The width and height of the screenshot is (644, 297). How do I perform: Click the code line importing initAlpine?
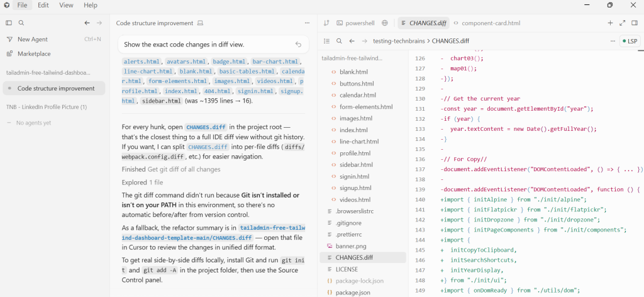(513, 200)
